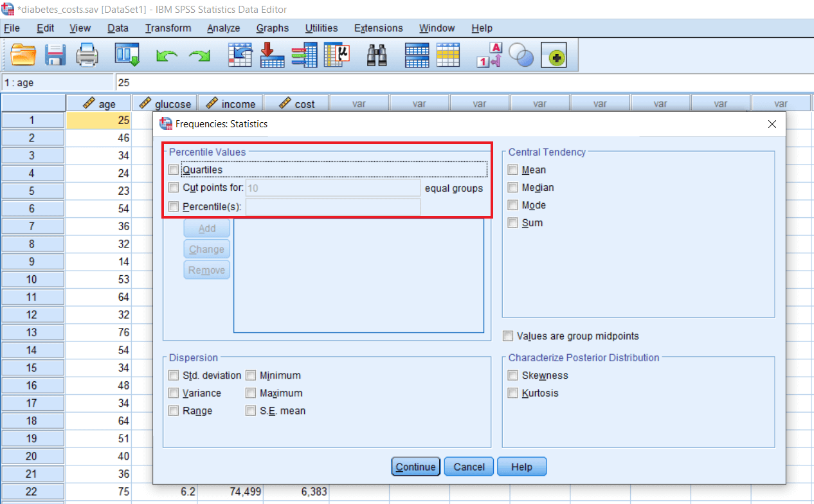Viewport: 814px width, 504px height.
Task: Click the Continue button
Action: 415,467
